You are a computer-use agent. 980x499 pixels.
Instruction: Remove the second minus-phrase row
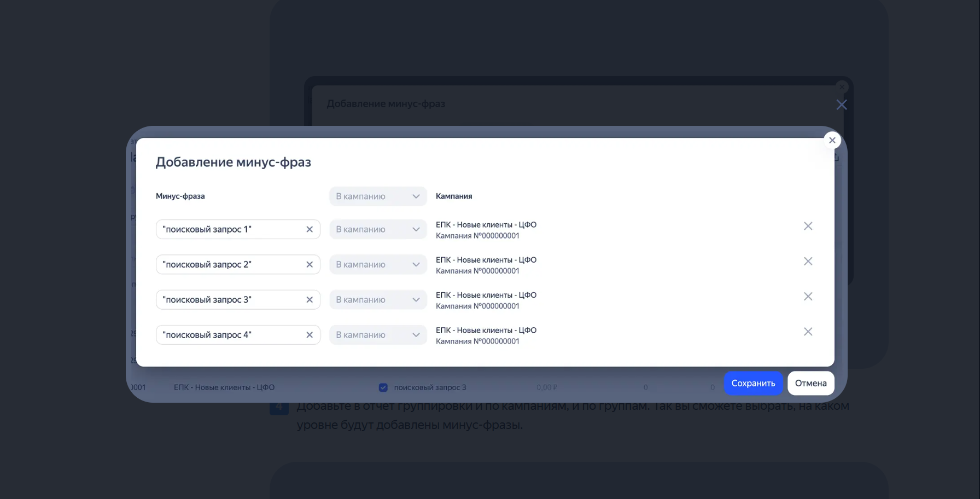pyautogui.click(x=808, y=261)
